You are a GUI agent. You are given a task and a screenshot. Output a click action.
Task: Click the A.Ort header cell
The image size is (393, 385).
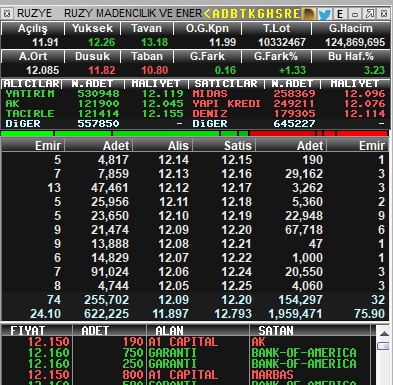33,56
